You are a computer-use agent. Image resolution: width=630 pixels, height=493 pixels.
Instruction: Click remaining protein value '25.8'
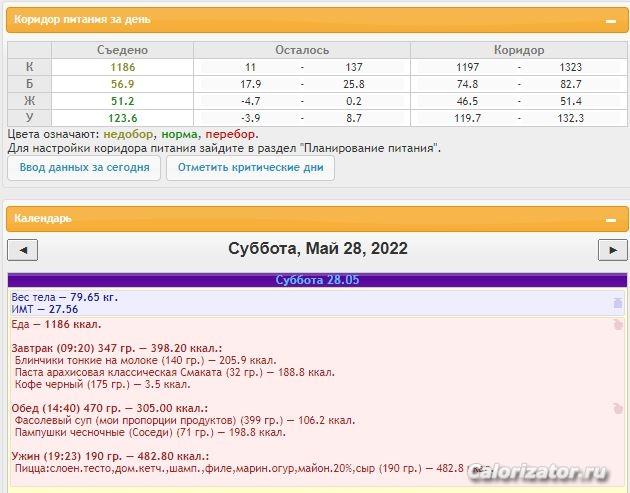click(354, 84)
